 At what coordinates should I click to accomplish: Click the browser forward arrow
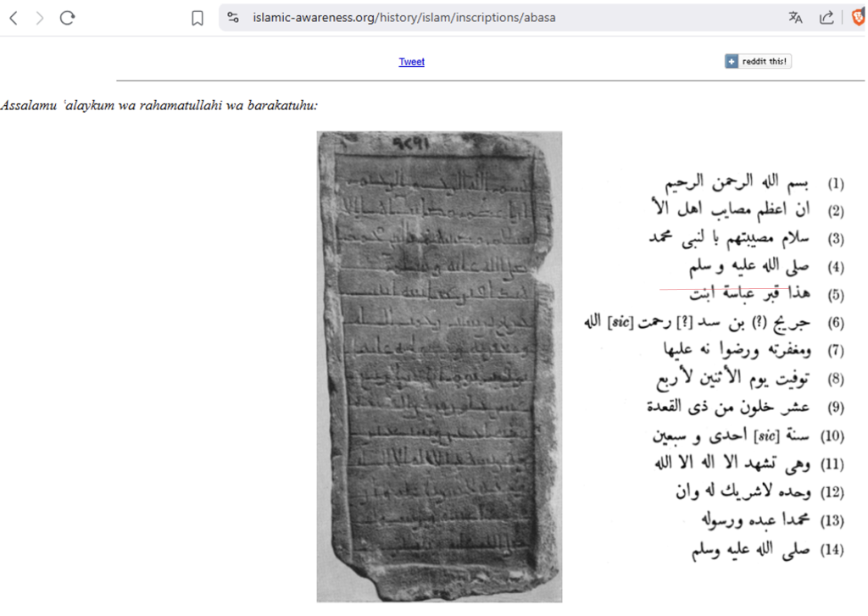pyautogui.click(x=40, y=18)
